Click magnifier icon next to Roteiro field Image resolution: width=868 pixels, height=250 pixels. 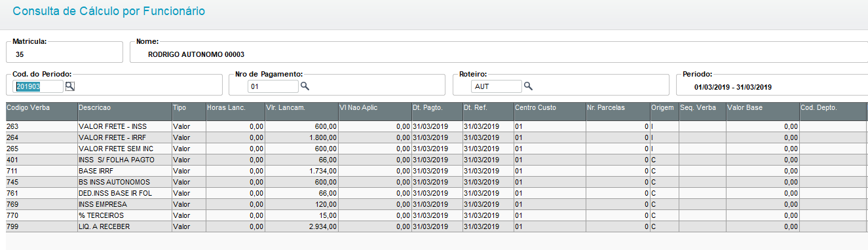[x=528, y=86]
